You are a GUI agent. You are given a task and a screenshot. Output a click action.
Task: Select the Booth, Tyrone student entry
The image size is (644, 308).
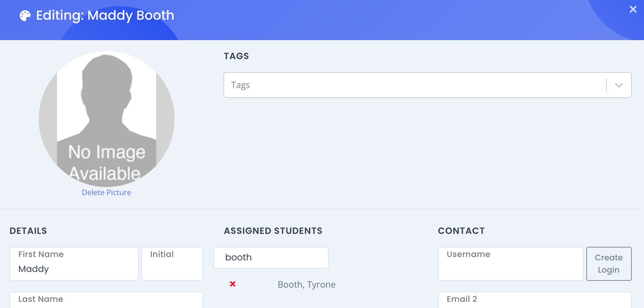[x=306, y=285]
